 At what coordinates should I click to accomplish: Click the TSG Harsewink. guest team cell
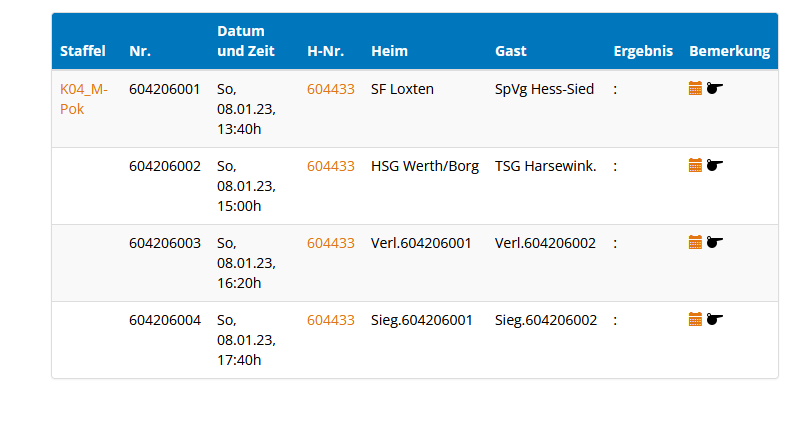coord(545,166)
